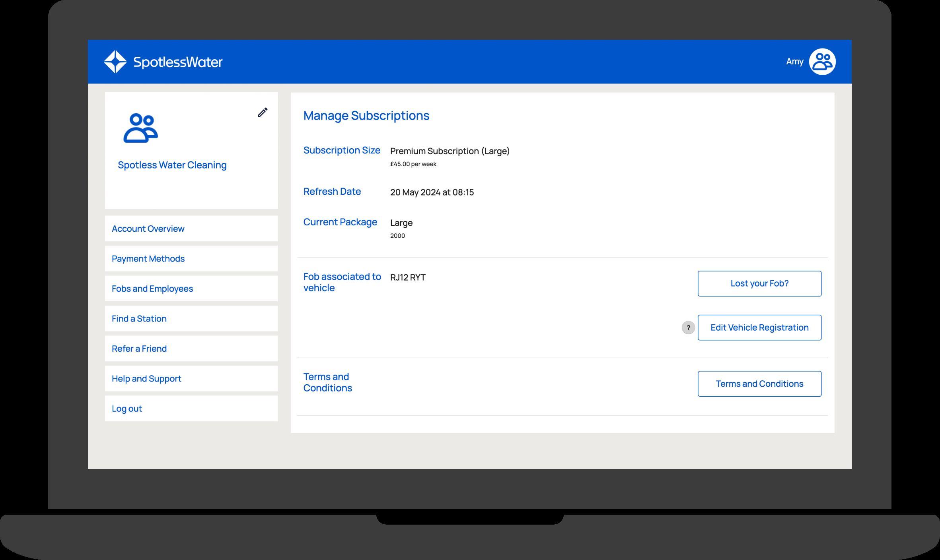The width and height of the screenshot is (940, 560).
Task: Click the Amy username in header
Action: coord(794,62)
